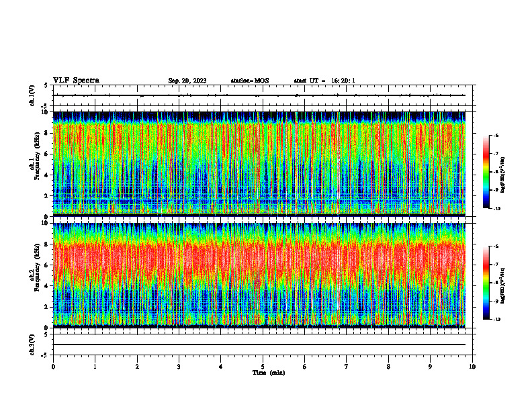Screen dimensions: 532x411
Task: Click the "station=MOS" header label
Action: (x=250, y=81)
